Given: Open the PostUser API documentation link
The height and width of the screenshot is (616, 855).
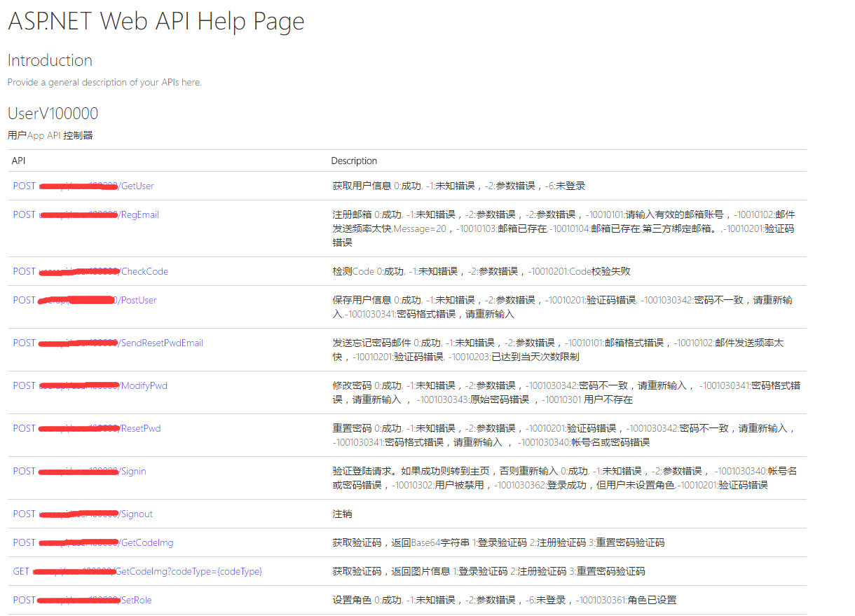Looking at the screenshot, I should (138, 300).
